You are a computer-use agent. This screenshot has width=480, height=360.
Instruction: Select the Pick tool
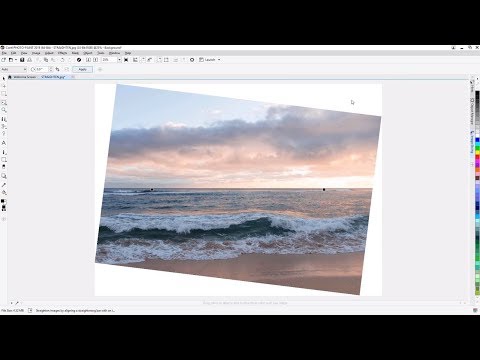(x=4, y=79)
